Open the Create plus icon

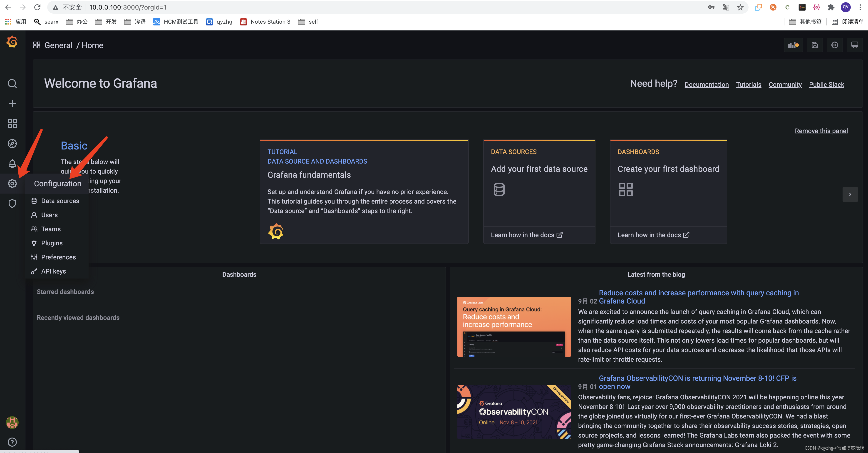[x=12, y=103]
